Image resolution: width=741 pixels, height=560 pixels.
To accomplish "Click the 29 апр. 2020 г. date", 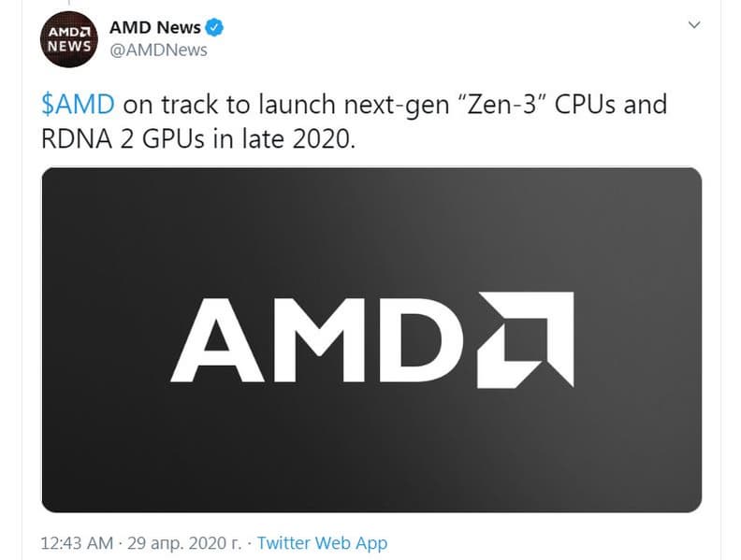I will [183, 542].
